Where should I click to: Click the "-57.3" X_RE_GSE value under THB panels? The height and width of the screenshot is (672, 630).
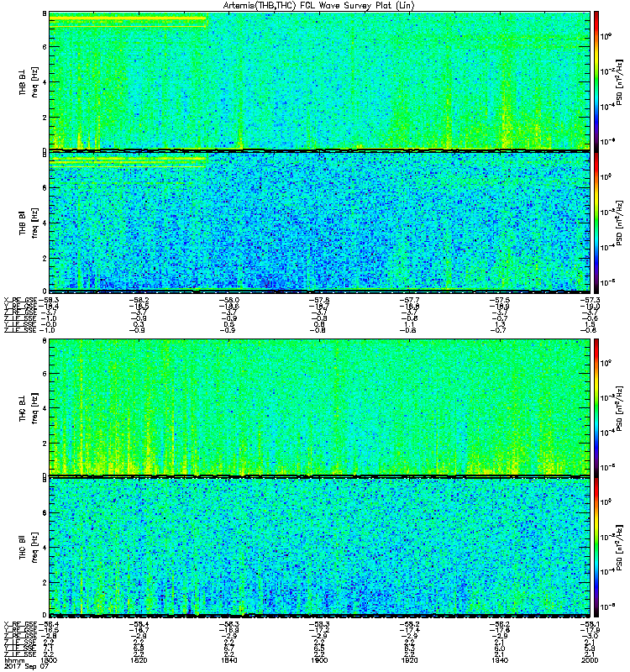(x=591, y=301)
